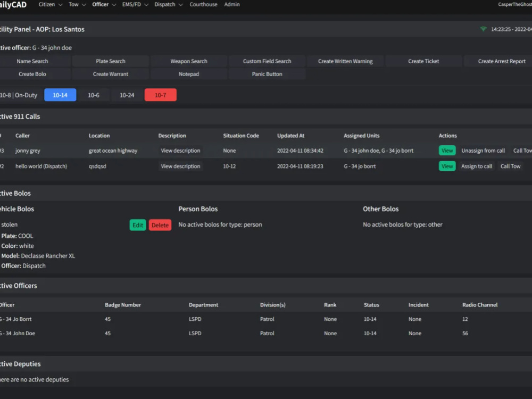532x399 pixels.
Task: Click timestamp 2022-04-11 08:19:23
Action: 300,166
